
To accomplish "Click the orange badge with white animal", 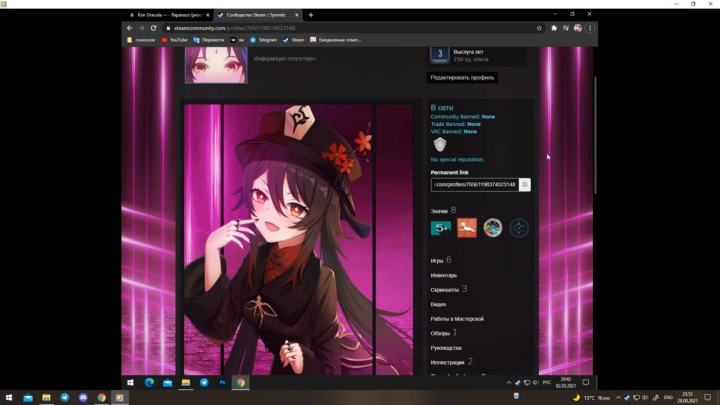I will tap(467, 228).
